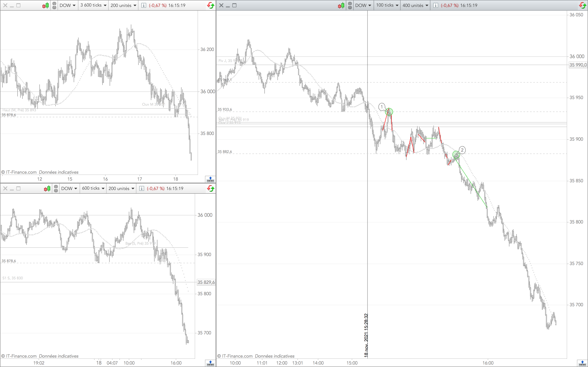Toggle chain link icon in 100 ticks chart
This screenshot has height=367, width=588.
350,5
